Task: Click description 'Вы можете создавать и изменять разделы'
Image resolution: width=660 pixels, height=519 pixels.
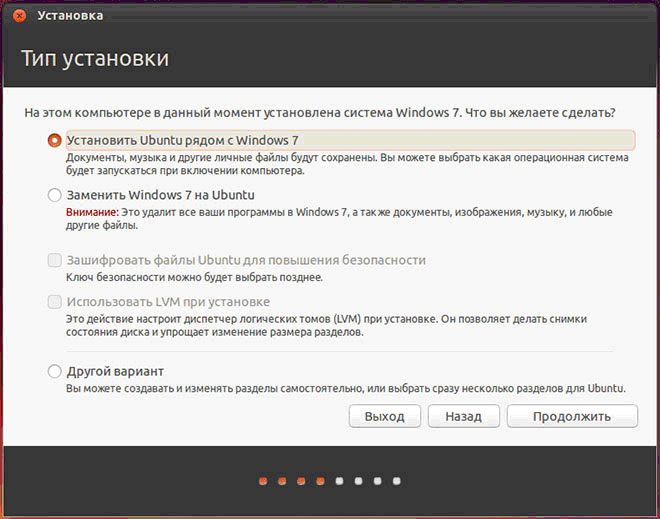Action: tap(346, 388)
